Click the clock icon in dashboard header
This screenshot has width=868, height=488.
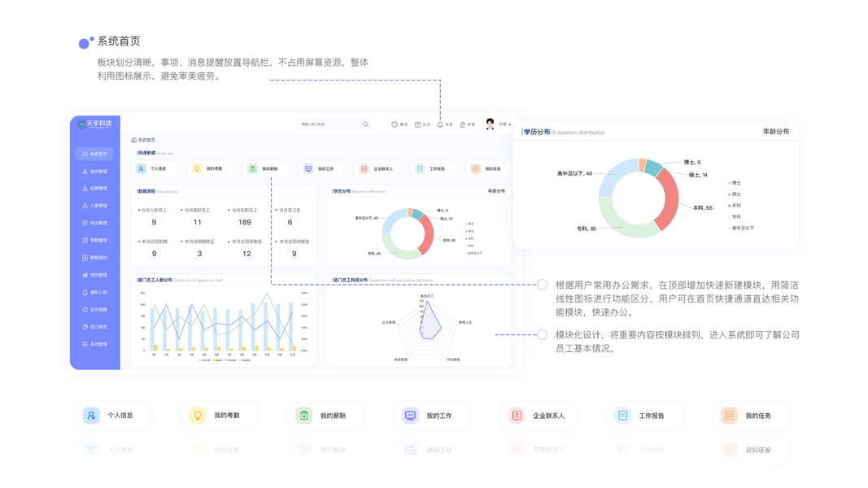click(x=395, y=124)
